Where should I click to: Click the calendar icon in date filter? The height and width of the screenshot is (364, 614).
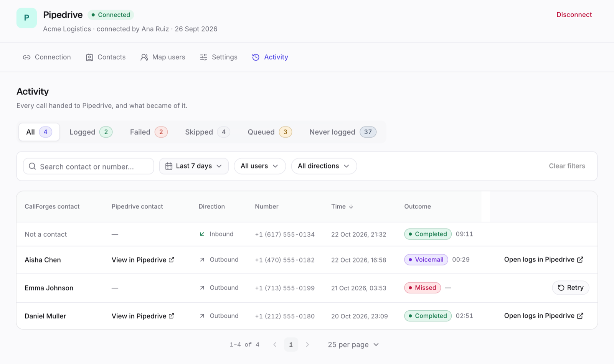(x=169, y=166)
